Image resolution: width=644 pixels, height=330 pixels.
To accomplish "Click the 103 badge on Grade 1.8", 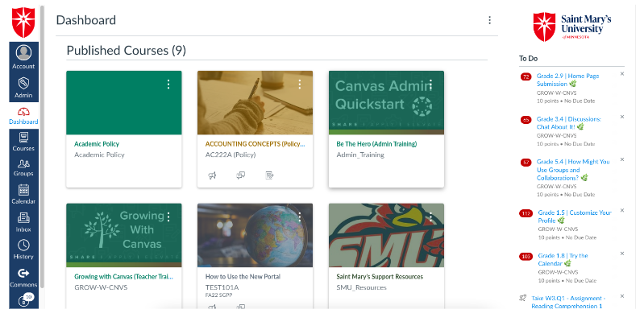I will coord(526,256).
